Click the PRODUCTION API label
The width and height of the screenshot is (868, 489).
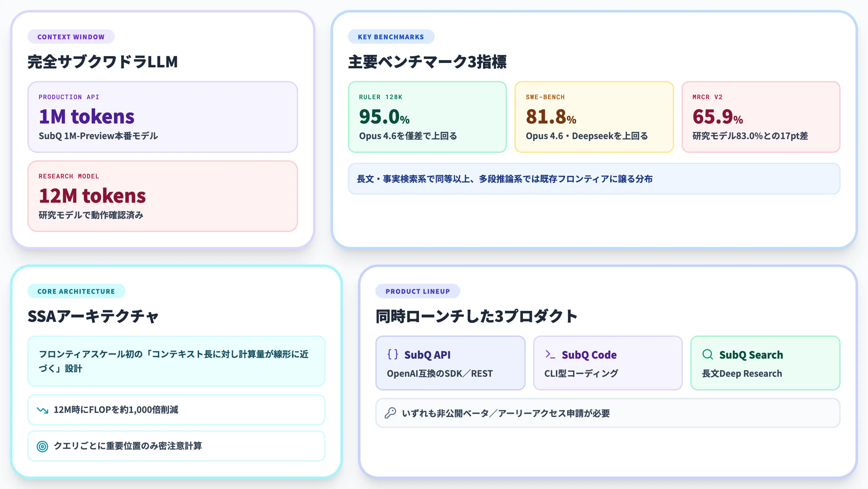point(69,97)
